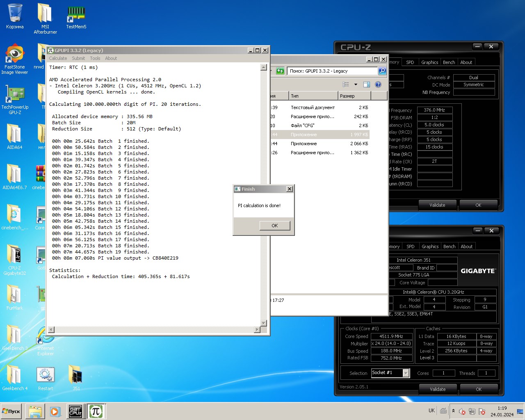Sort by the Тип column header
Image resolution: width=525 pixels, height=420 pixels.
click(313, 96)
